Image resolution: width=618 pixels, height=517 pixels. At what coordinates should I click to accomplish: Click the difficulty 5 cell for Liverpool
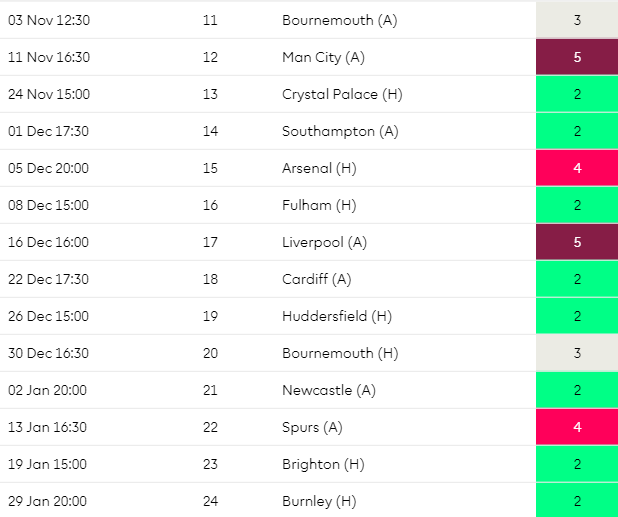(x=577, y=242)
